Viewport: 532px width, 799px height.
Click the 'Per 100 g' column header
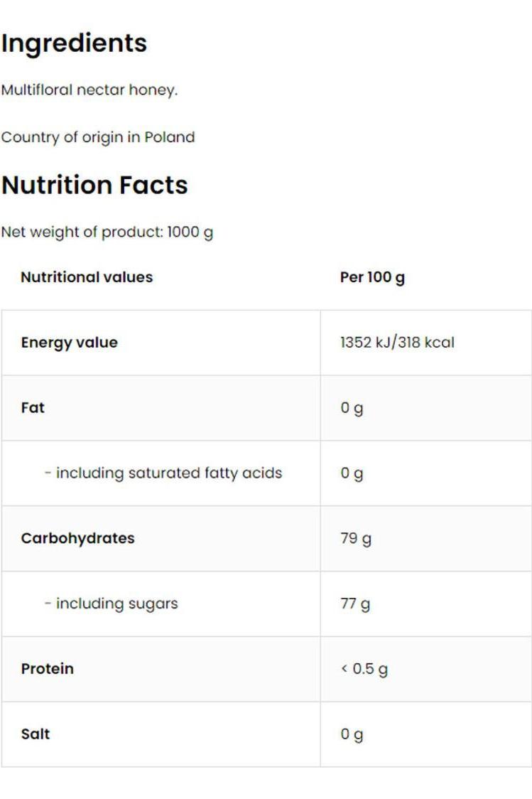(x=372, y=277)
